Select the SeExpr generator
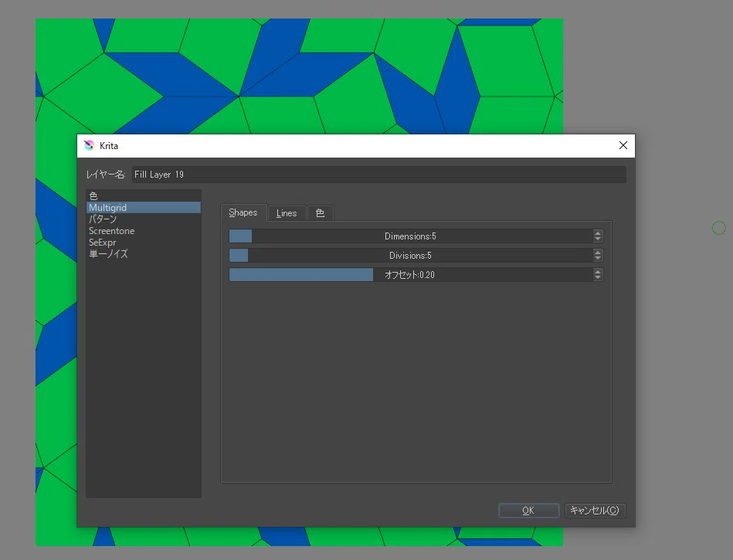 144,243
